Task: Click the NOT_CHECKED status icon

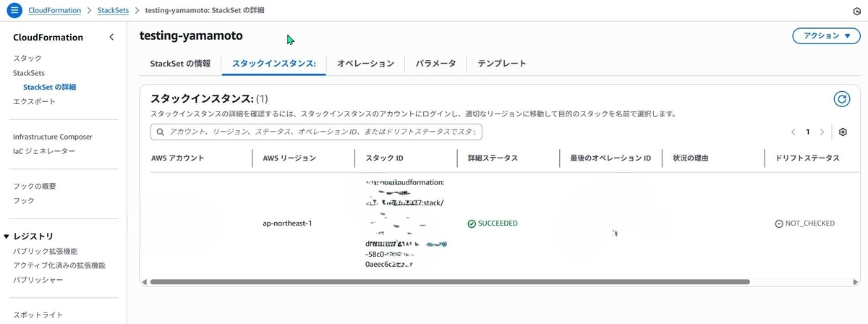Action: 779,223
